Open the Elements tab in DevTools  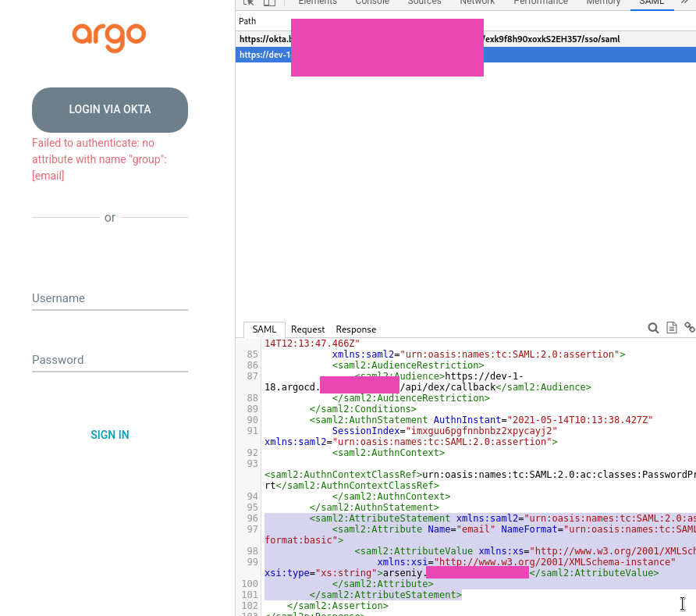click(318, 2)
